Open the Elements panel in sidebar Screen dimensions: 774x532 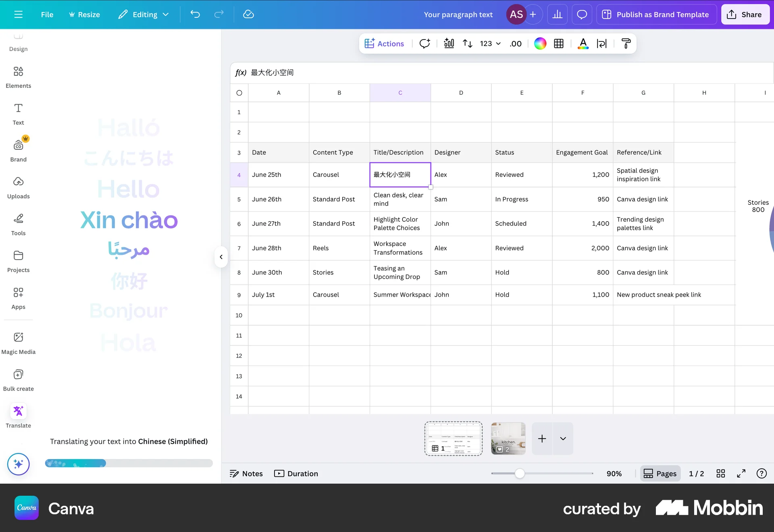(x=18, y=77)
